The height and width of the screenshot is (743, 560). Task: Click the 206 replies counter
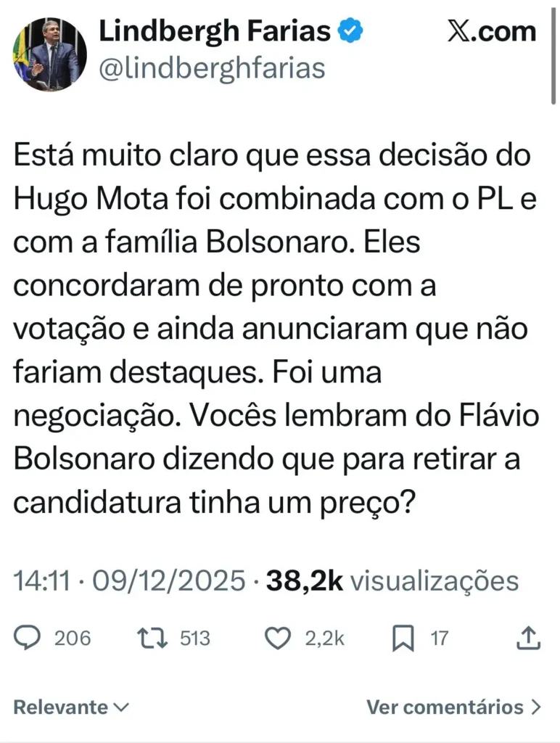pos(73,638)
